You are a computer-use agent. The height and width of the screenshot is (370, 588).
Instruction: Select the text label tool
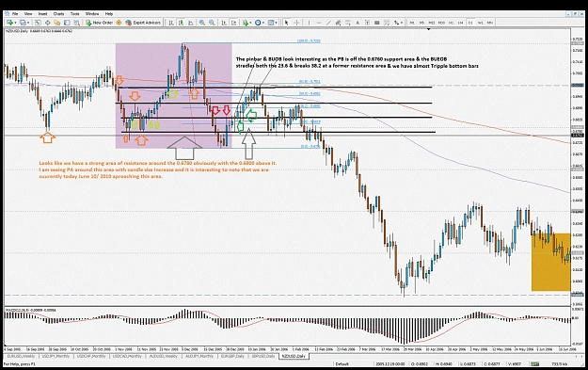tap(367, 23)
